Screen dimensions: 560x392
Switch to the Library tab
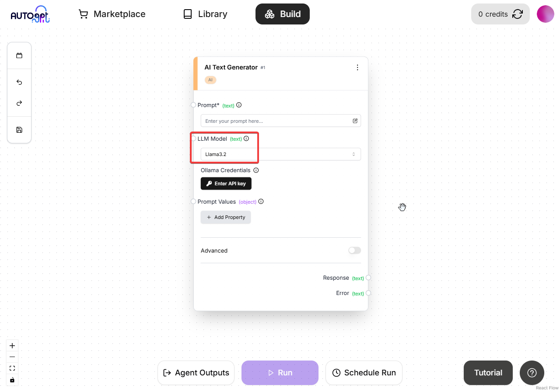(x=205, y=14)
